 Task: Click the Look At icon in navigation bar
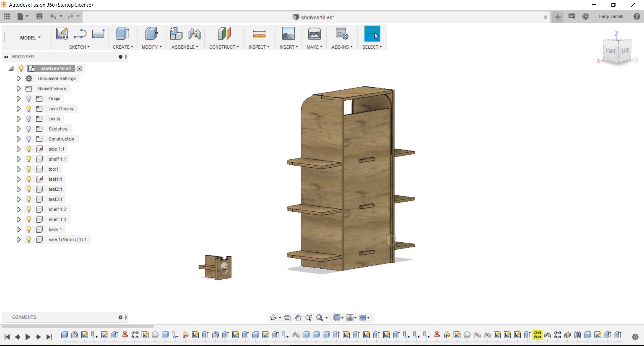[287, 318]
